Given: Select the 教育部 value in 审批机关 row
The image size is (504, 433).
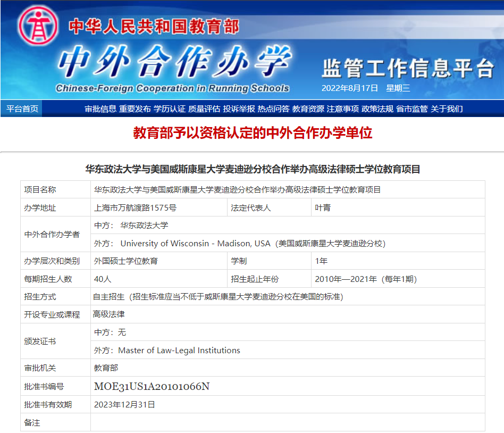Looking at the screenshot, I should (x=106, y=368).
